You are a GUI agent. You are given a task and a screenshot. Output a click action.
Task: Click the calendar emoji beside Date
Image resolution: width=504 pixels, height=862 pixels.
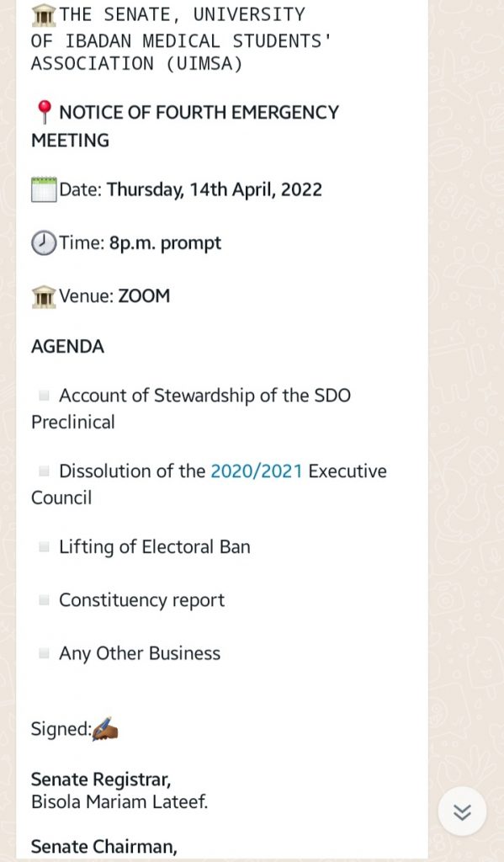pyautogui.click(x=44, y=189)
